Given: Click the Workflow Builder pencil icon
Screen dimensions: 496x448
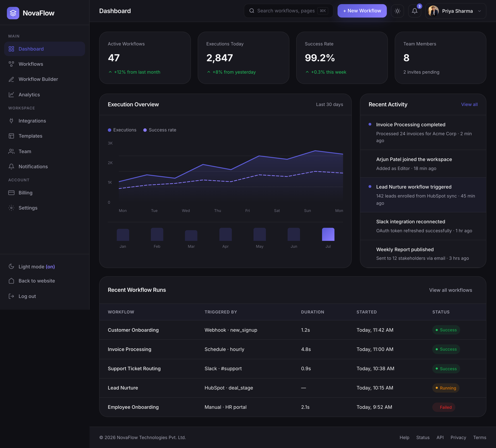Looking at the screenshot, I should (11, 79).
